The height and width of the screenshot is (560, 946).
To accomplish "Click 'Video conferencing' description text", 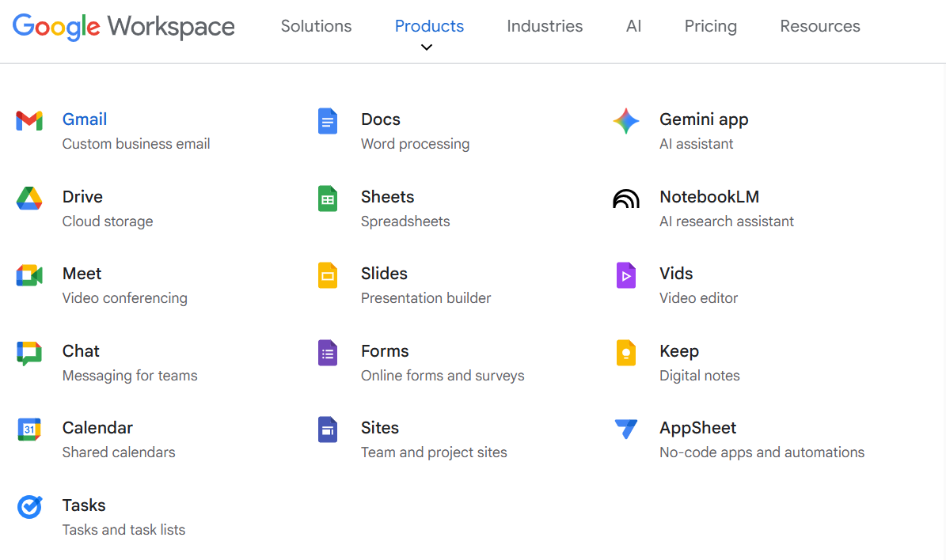I will pyautogui.click(x=125, y=298).
